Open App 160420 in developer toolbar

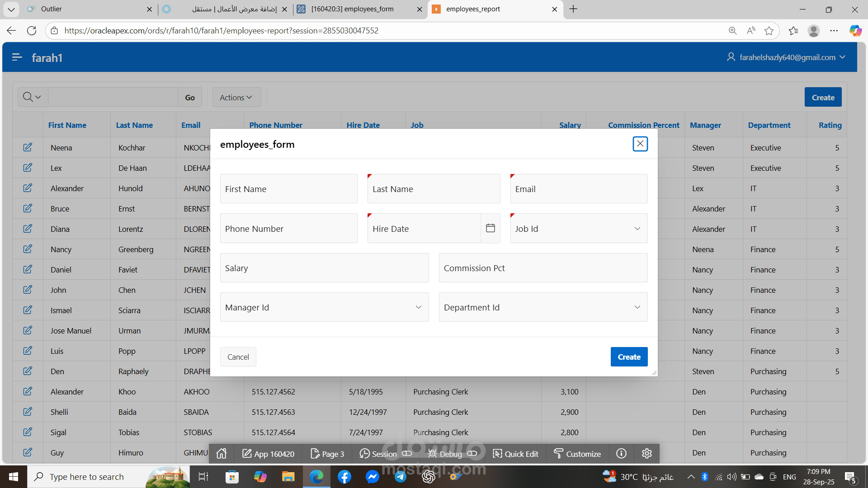[268, 454]
